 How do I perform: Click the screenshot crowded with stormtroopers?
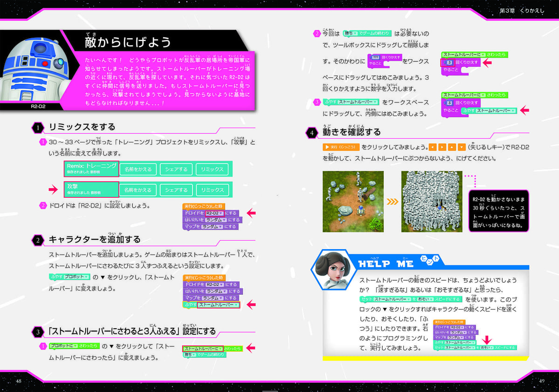[x=432, y=202]
